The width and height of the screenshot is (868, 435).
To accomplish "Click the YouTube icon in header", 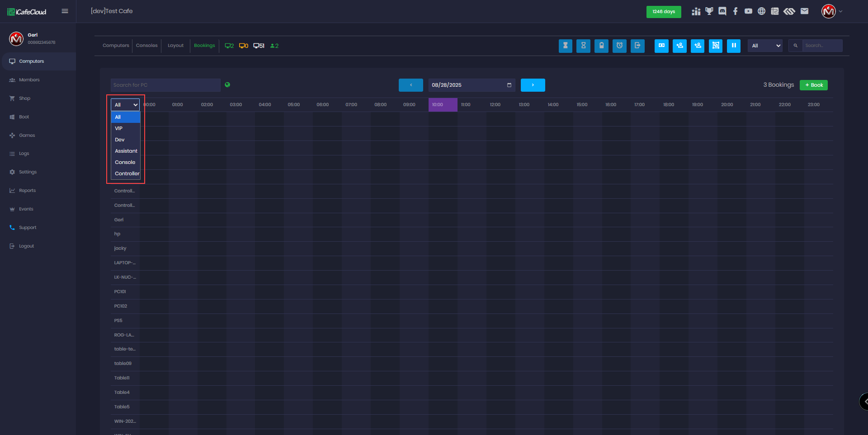I will click(x=749, y=11).
